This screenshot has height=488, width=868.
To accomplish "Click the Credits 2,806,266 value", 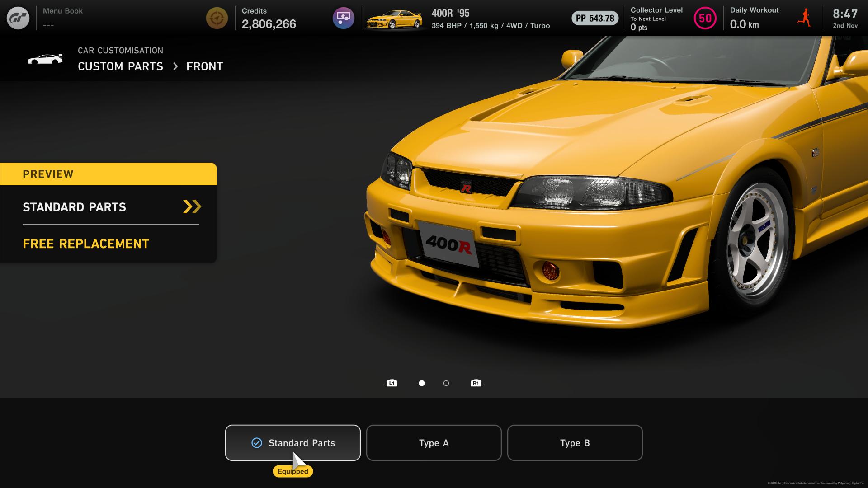I will tap(269, 24).
